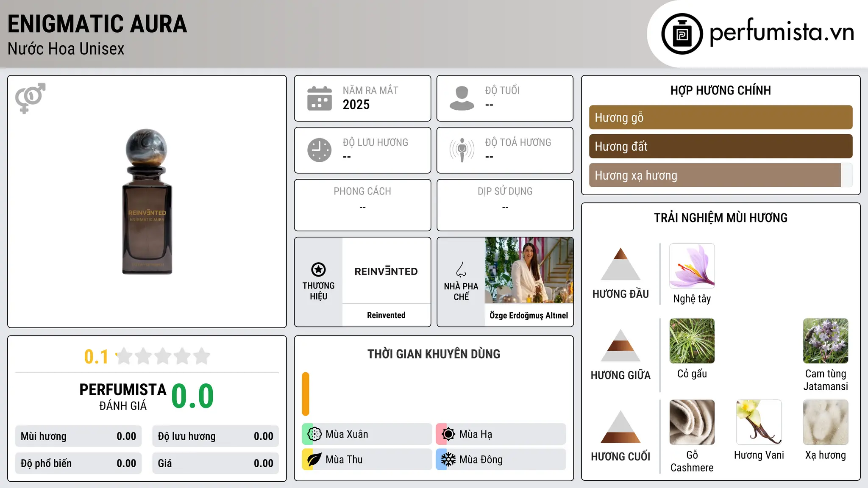Click the Hương đầu pyramid icon
This screenshot has width=868, height=488.
(x=620, y=264)
